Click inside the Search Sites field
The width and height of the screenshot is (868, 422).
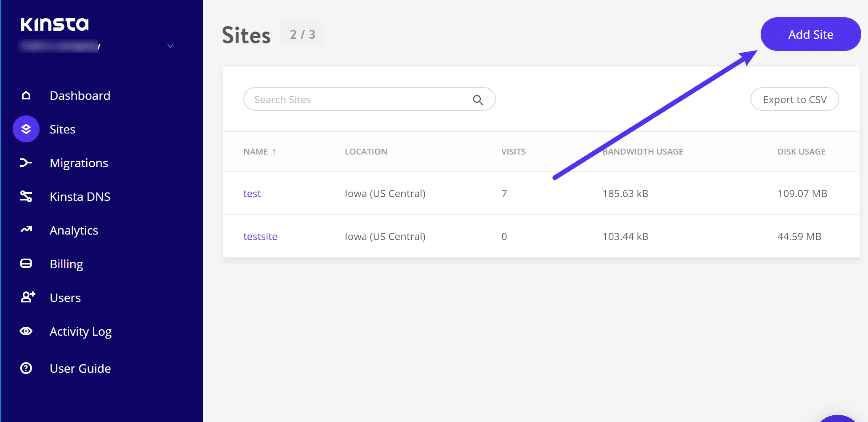(337, 99)
